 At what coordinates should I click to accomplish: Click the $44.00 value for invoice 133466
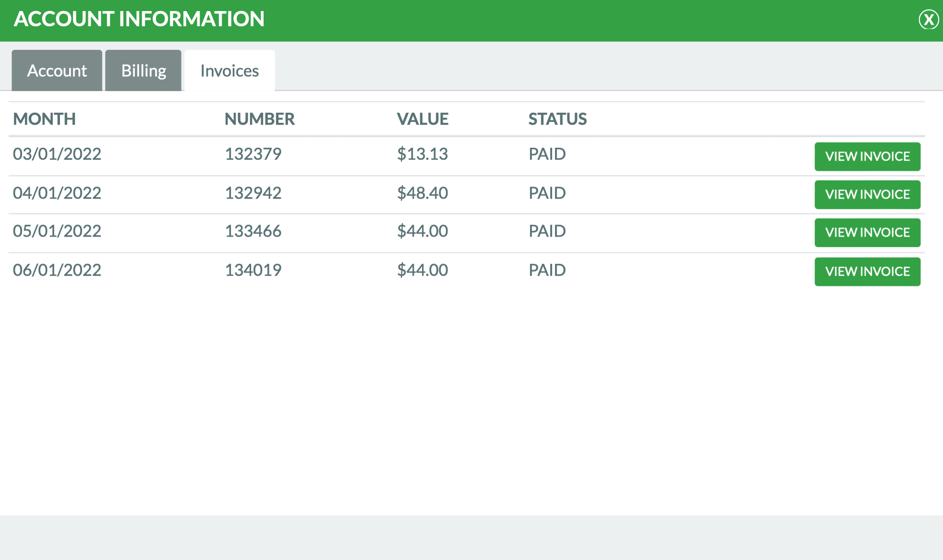pyautogui.click(x=423, y=231)
